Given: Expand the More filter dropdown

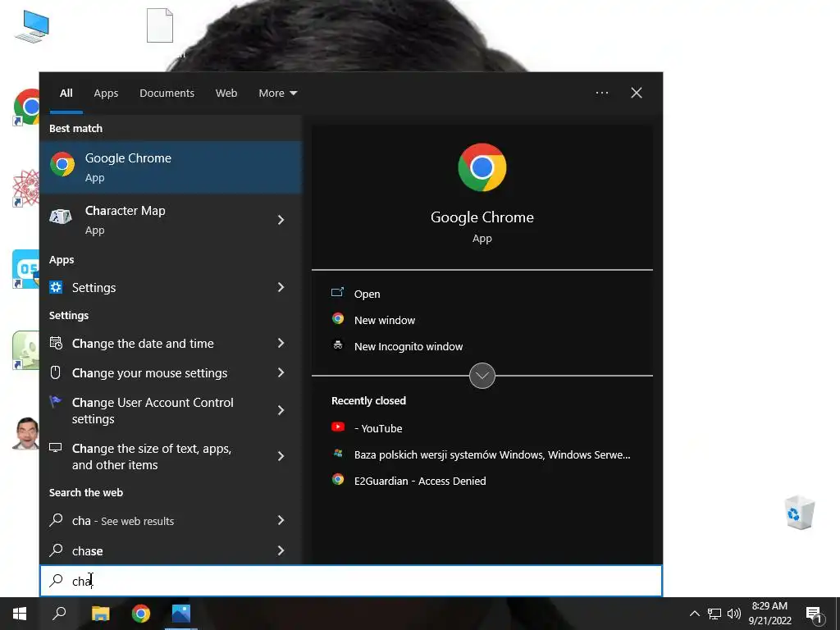Looking at the screenshot, I should click(x=277, y=94).
